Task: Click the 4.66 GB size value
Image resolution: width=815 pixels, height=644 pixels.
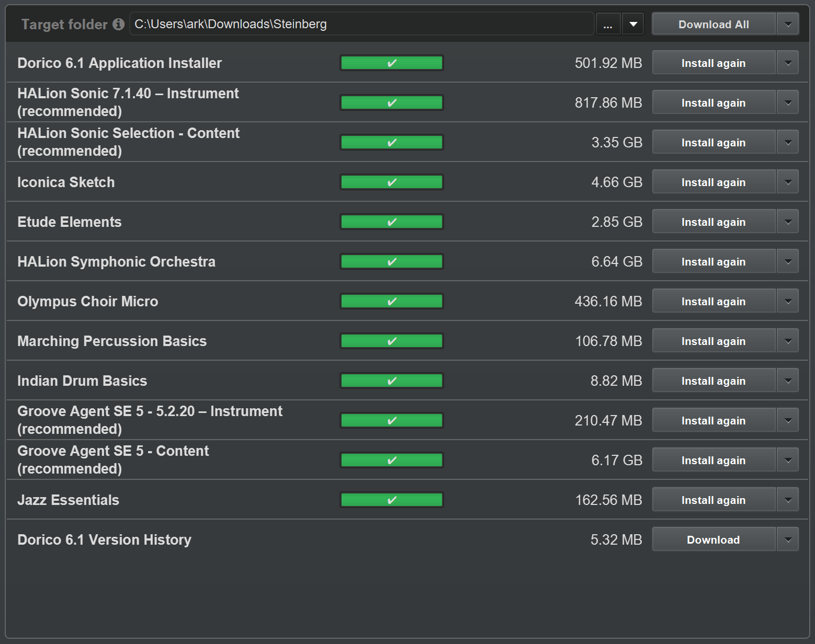Action: (x=617, y=182)
